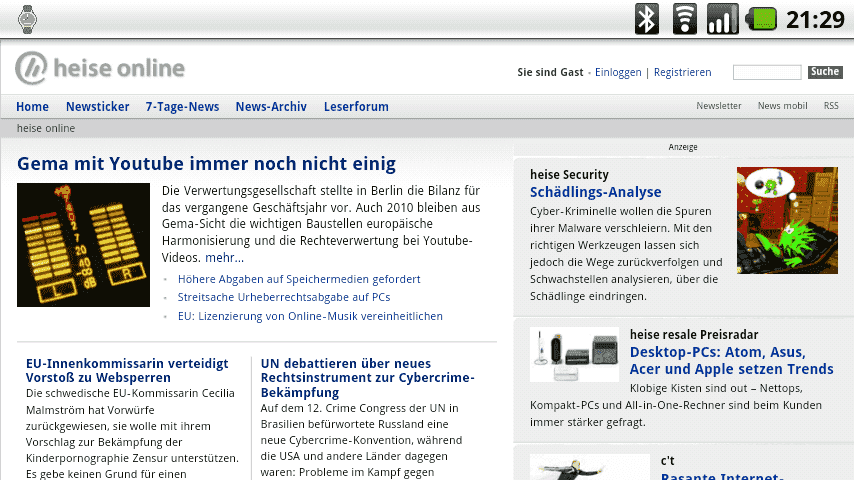Image resolution: width=854 pixels, height=480 pixels.
Task: Click the Sie sind Gast text
Action: 550,72
